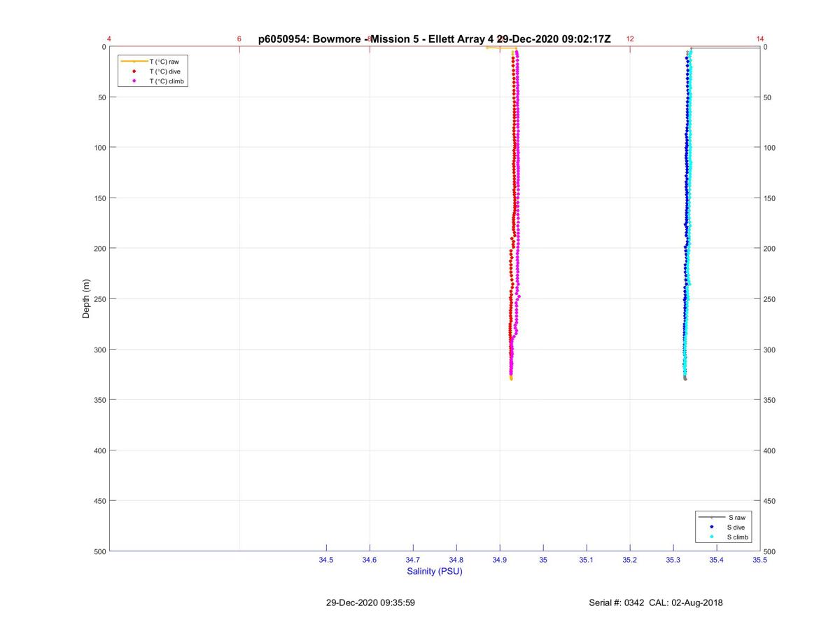The width and height of the screenshot is (840, 620).
Task: Click the 'Salinity (PSU)' axis label
Action: pyautogui.click(x=435, y=571)
